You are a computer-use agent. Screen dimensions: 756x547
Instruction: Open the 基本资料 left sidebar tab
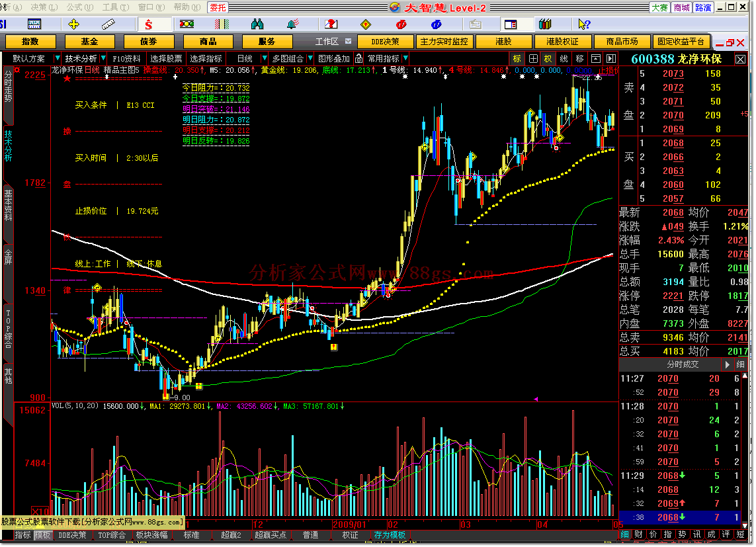(8, 205)
